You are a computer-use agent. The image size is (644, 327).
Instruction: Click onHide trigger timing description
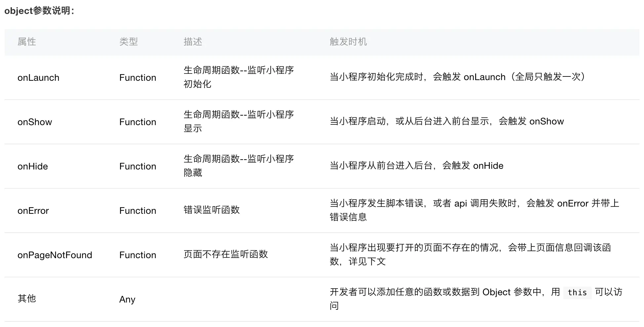click(417, 165)
